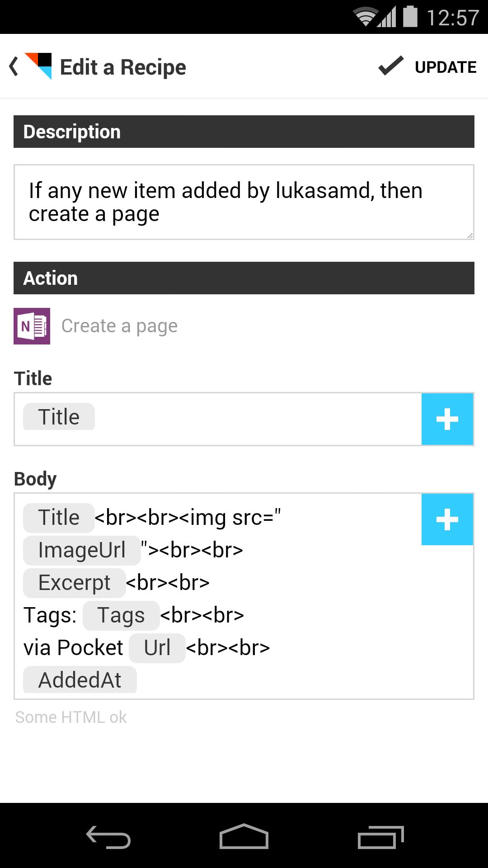
Task: Select the Url ingredient chip
Action: tap(157, 648)
